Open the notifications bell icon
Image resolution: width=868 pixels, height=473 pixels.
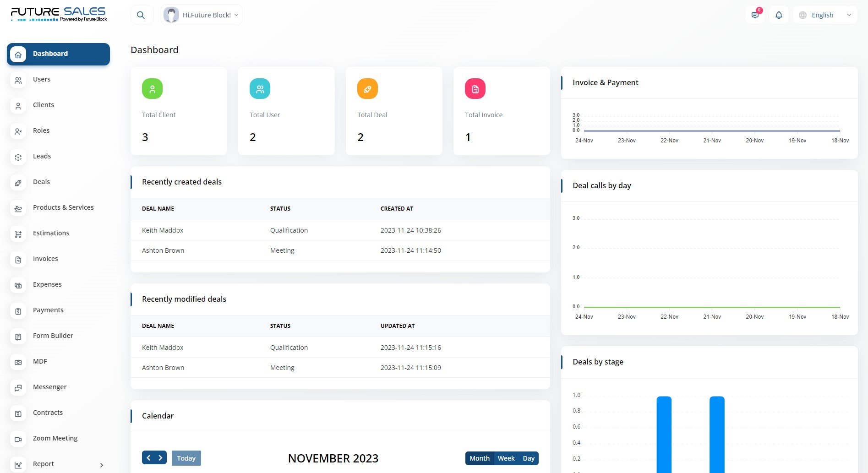(779, 15)
